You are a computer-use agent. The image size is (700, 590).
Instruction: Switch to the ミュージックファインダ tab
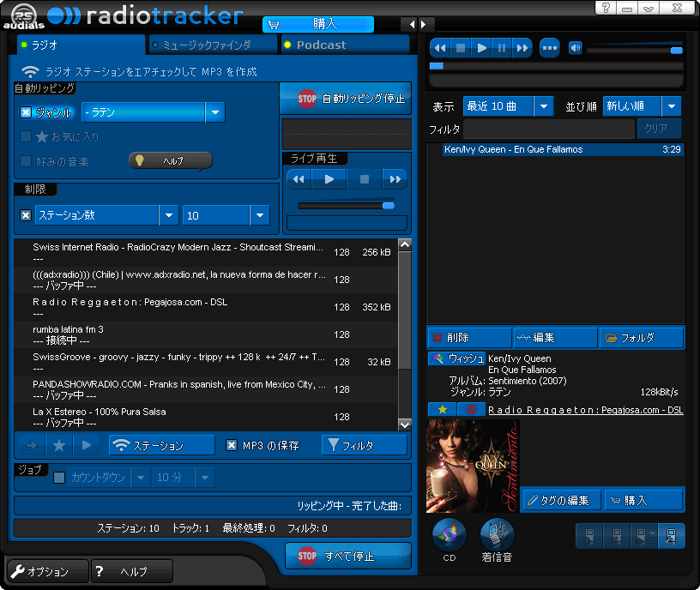213,45
